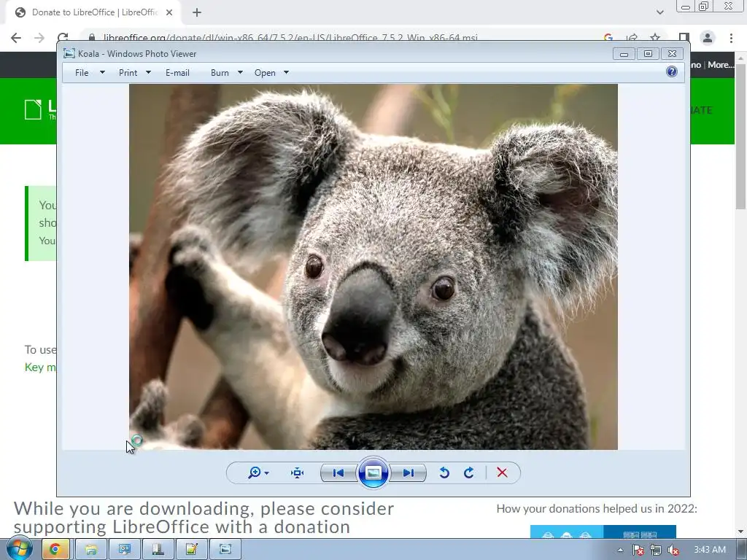Viewport: 747px width, 560px height.
Task: Click the muted volume tray icon
Action: [x=673, y=550]
